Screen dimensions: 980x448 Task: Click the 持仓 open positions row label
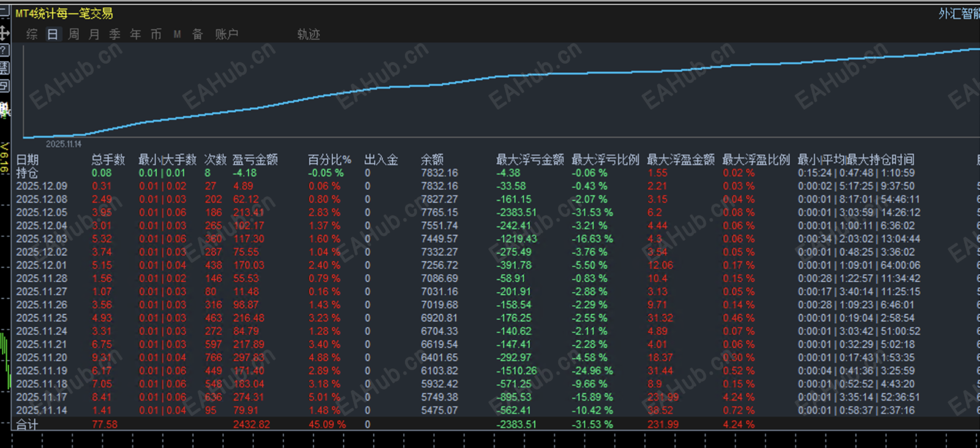pyautogui.click(x=28, y=173)
